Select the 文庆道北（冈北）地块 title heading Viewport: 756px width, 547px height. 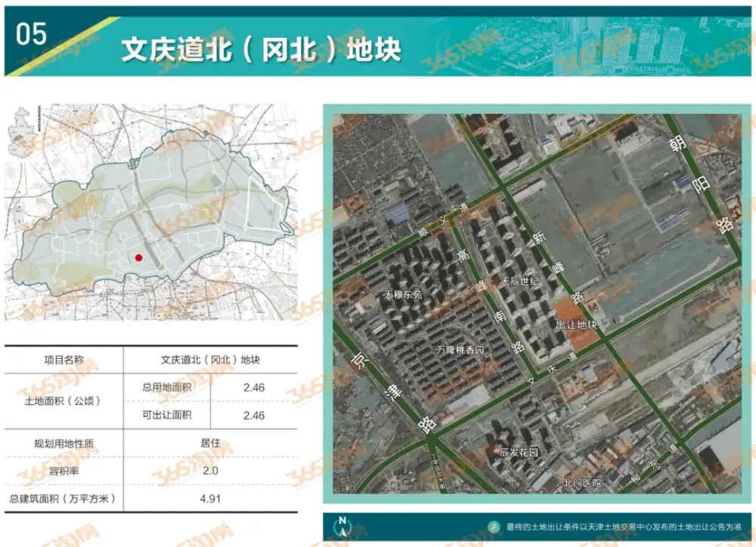(x=261, y=50)
